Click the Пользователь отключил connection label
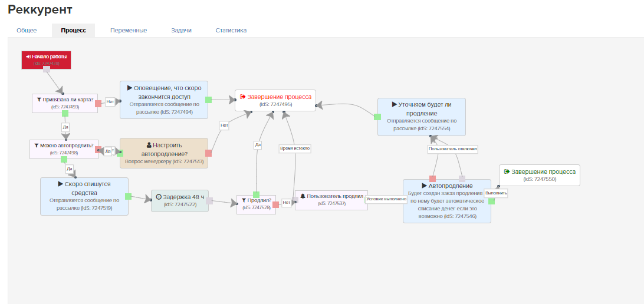Viewport: 644px width, 304px height. pyautogui.click(x=452, y=149)
